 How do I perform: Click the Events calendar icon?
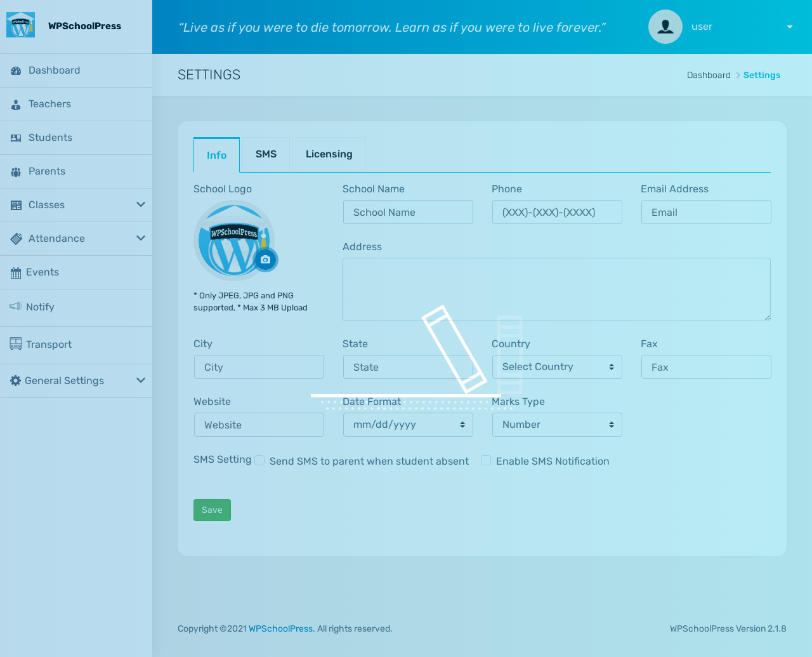coord(16,273)
